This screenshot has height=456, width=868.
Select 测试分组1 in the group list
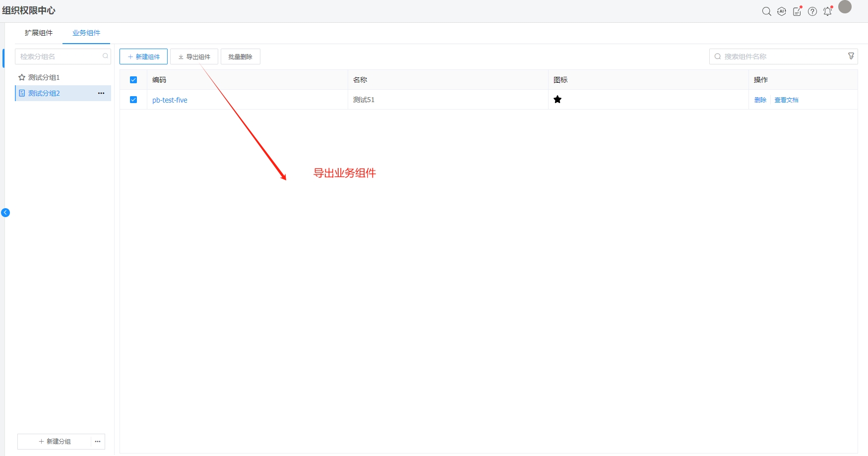coord(44,77)
